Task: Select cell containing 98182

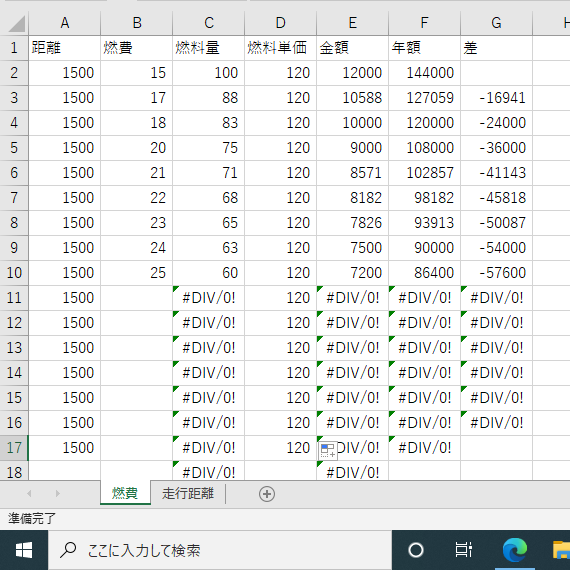Action: (424, 198)
